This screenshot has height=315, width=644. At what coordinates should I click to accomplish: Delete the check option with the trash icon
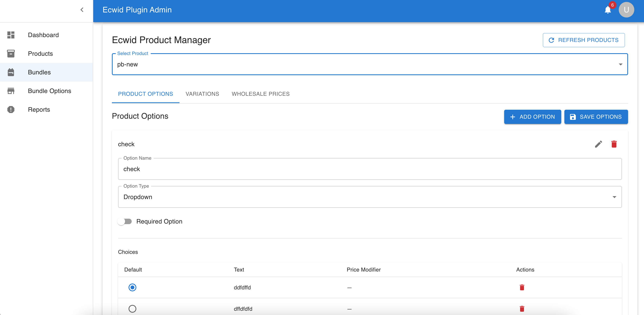[614, 144]
